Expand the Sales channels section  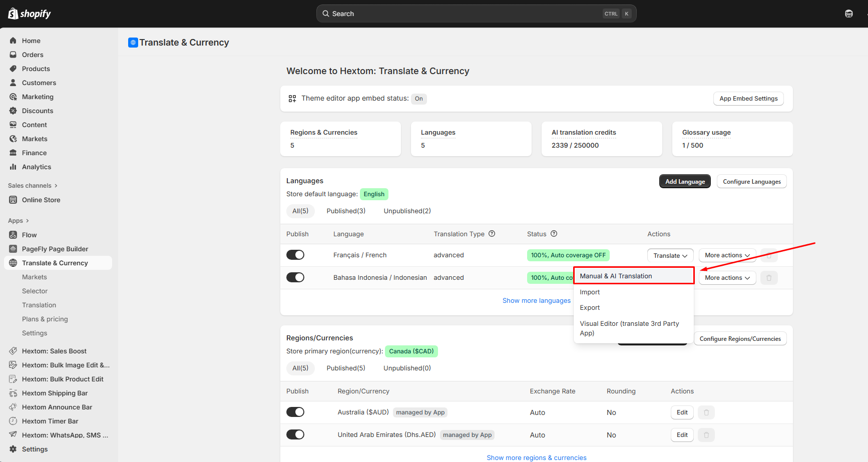click(33, 186)
